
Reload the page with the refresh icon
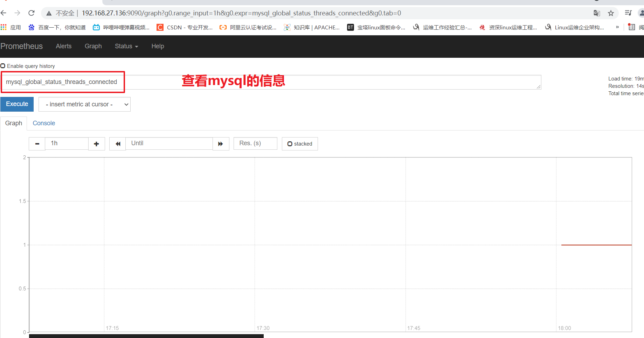click(x=32, y=13)
